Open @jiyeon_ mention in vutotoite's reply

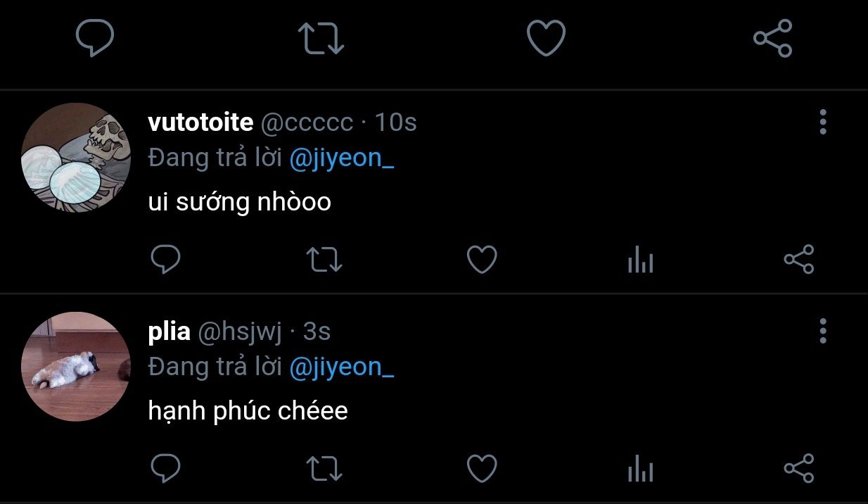(341, 158)
